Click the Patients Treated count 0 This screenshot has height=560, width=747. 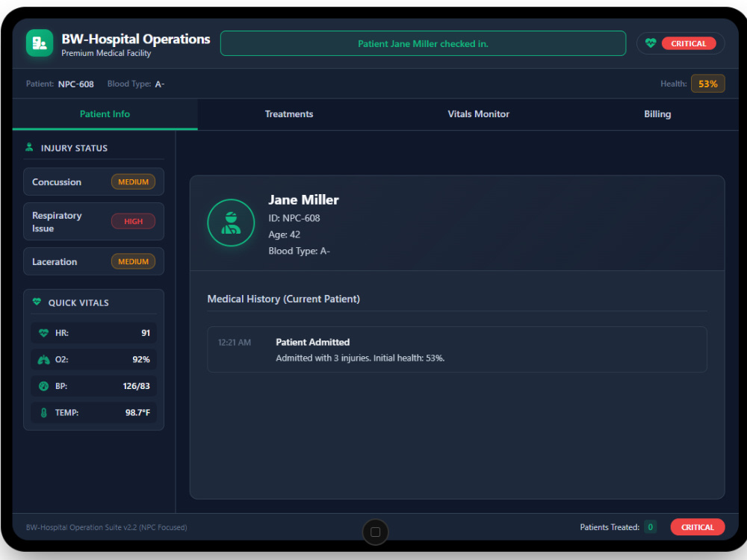651,526
